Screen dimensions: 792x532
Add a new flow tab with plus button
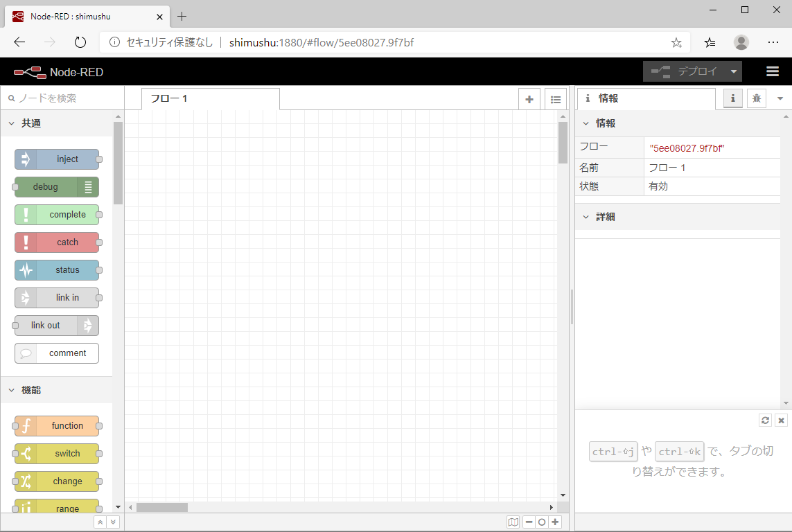tap(529, 99)
